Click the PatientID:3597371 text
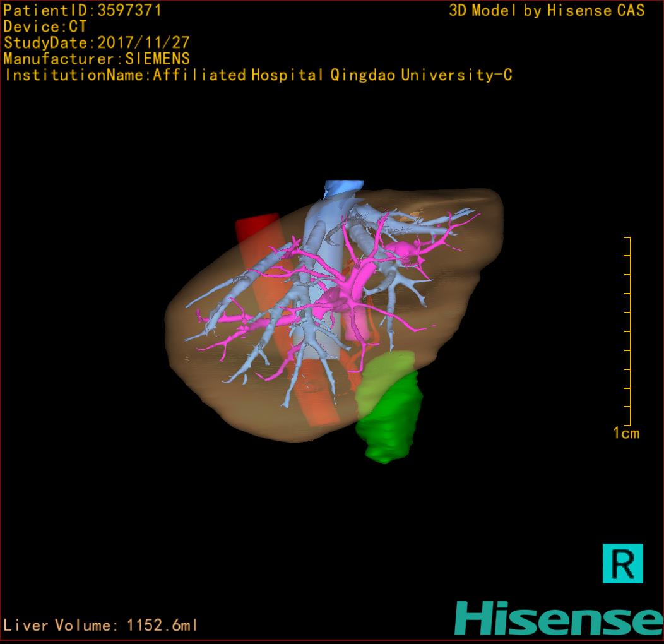The image size is (664, 644). coord(82,10)
